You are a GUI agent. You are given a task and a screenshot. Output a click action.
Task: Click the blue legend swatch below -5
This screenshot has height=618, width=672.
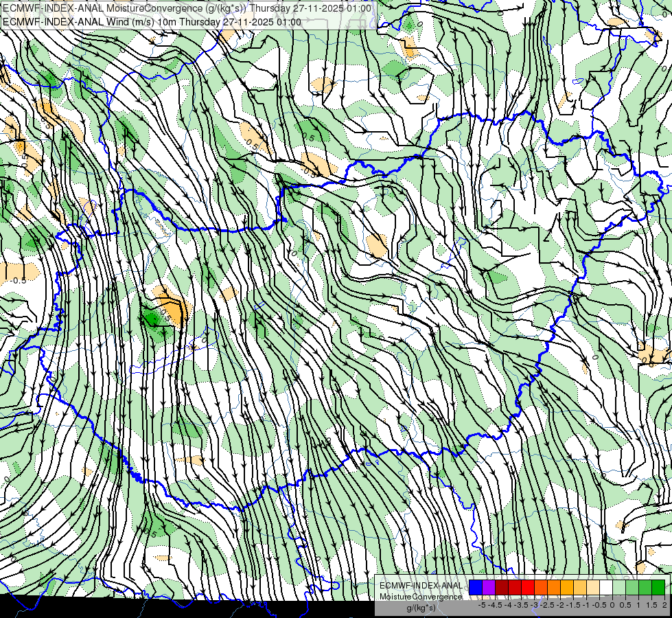(x=476, y=588)
